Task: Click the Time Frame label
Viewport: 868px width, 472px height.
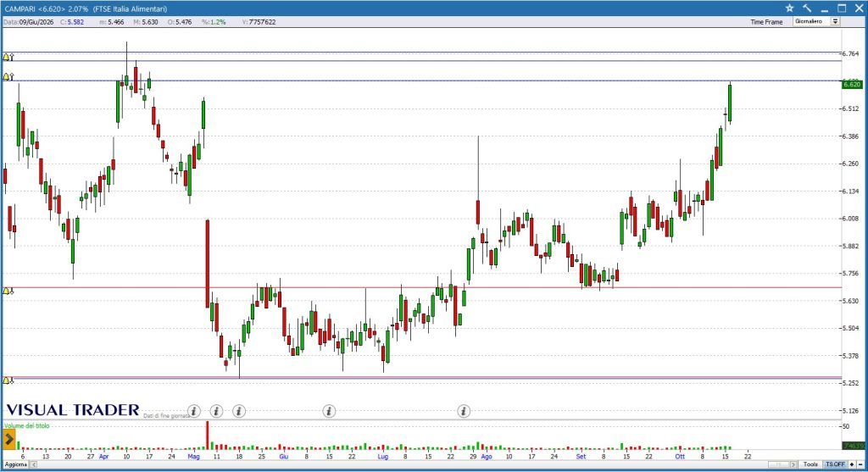Action: click(x=766, y=22)
